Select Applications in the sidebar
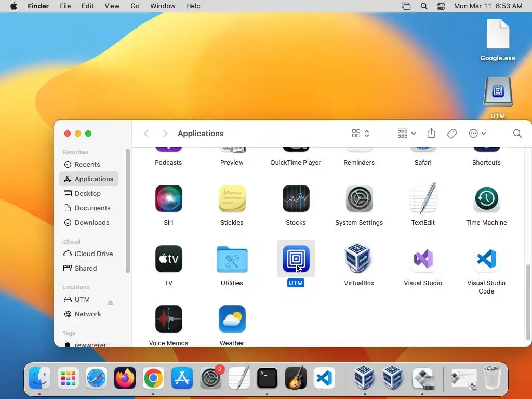This screenshot has width=532, height=399. (88, 179)
